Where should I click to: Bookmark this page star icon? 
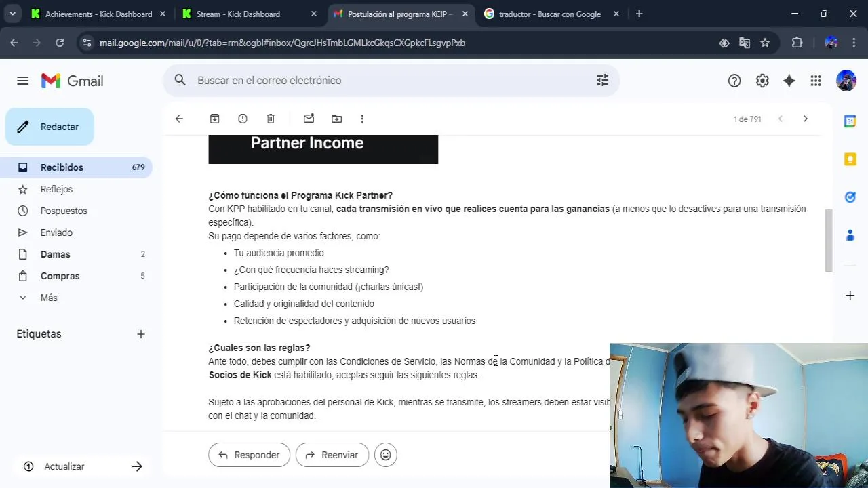765,43
